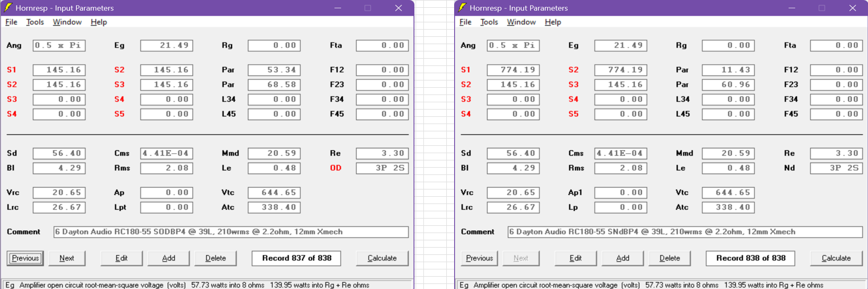Click Previous button in left window

(x=25, y=258)
